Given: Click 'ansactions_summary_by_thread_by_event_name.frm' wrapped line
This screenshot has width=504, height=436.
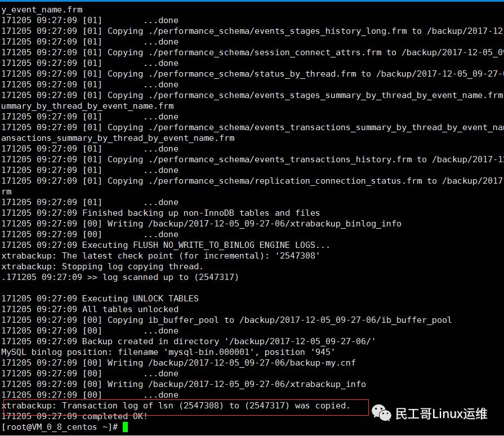Looking at the screenshot, I should 118,138.
